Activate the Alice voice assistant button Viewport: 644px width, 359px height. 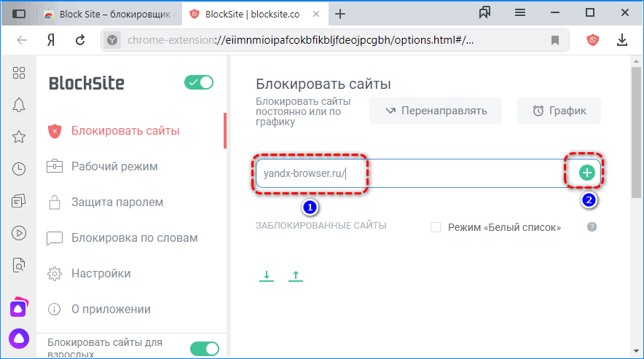[x=19, y=339]
